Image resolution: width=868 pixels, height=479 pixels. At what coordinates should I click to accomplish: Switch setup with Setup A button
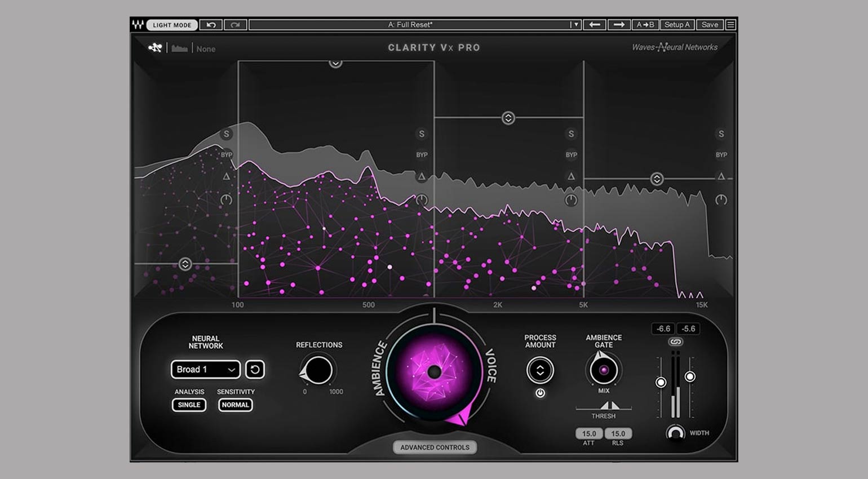677,25
